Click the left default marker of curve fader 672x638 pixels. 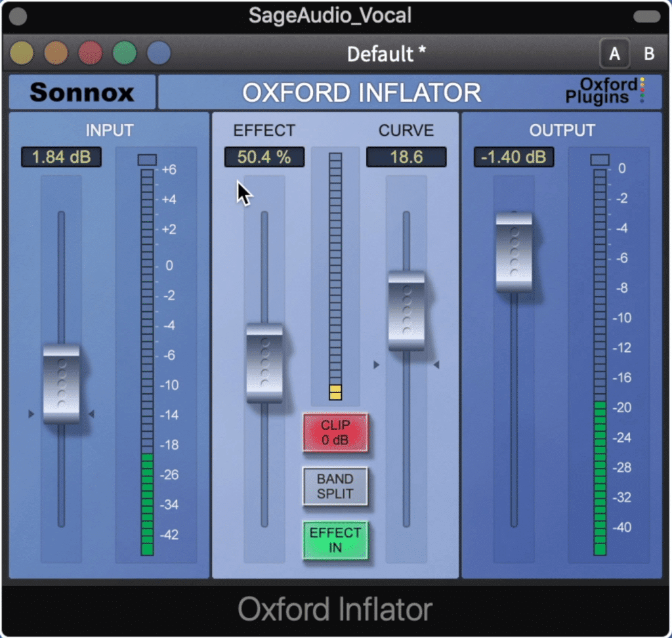coord(376,365)
